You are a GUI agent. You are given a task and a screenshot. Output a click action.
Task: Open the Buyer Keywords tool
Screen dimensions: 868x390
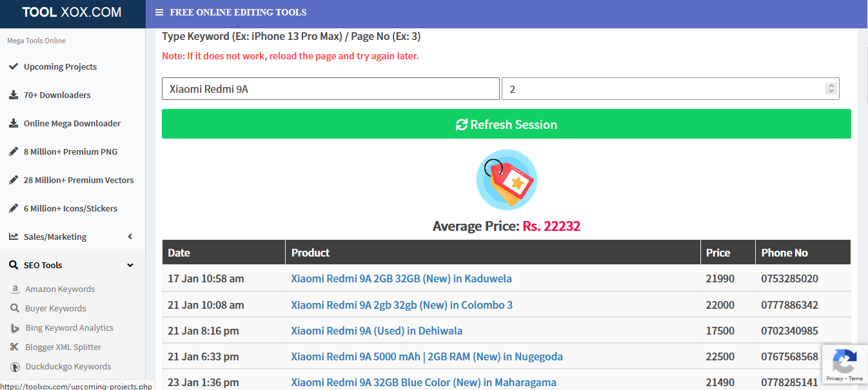point(55,309)
